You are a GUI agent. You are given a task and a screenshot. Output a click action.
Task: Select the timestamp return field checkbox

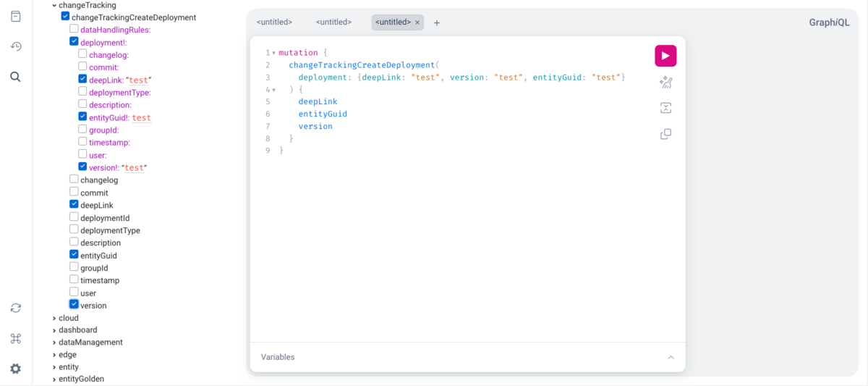pyautogui.click(x=74, y=279)
